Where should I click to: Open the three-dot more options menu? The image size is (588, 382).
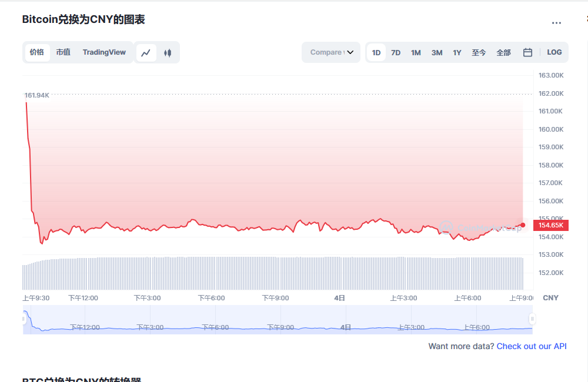556,23
